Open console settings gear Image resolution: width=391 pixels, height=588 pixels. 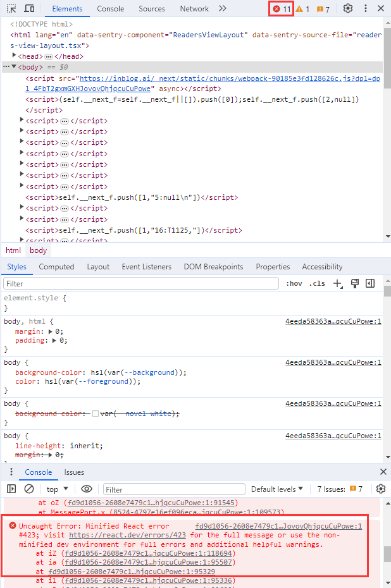(x=381, y=489)
